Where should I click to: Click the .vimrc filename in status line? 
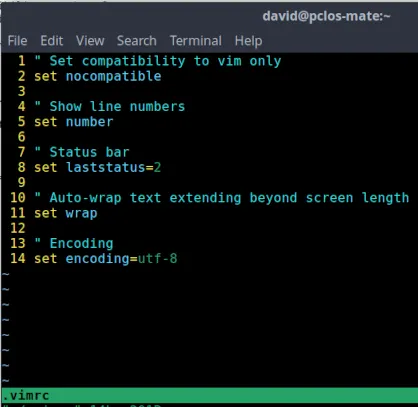point(26,396)
